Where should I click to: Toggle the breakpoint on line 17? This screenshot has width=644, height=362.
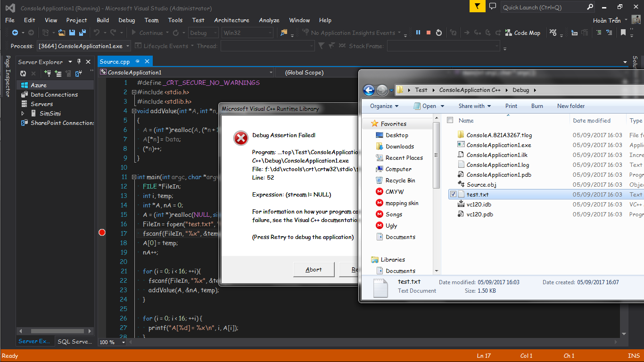(102, 233)
